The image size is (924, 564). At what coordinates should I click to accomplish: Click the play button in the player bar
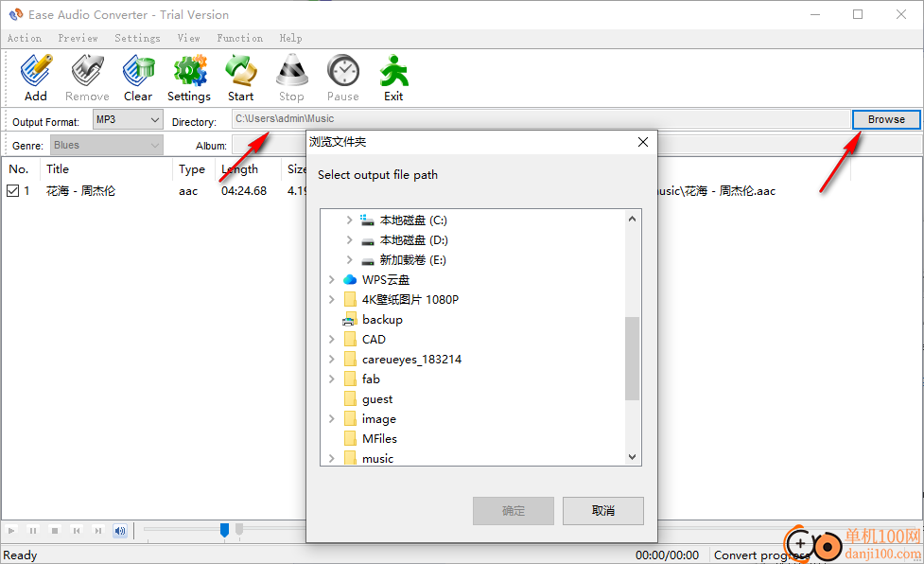(11, 531)
